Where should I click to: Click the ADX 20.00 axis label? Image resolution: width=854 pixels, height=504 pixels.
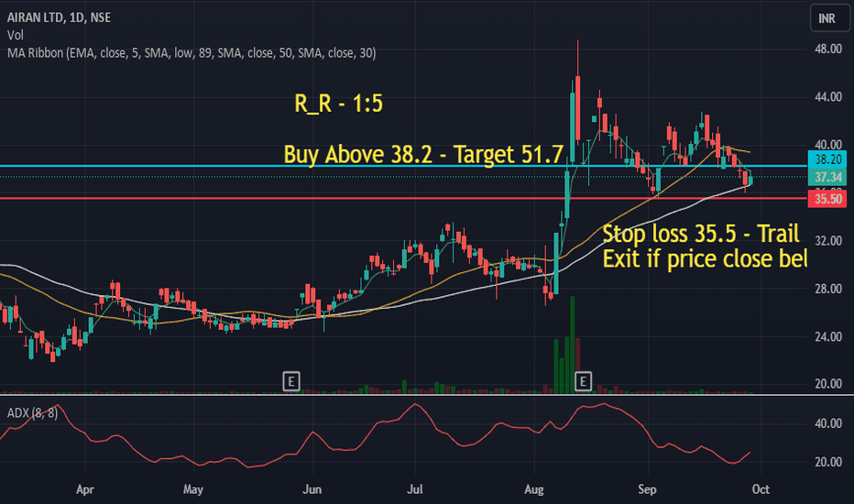[827, 462]
